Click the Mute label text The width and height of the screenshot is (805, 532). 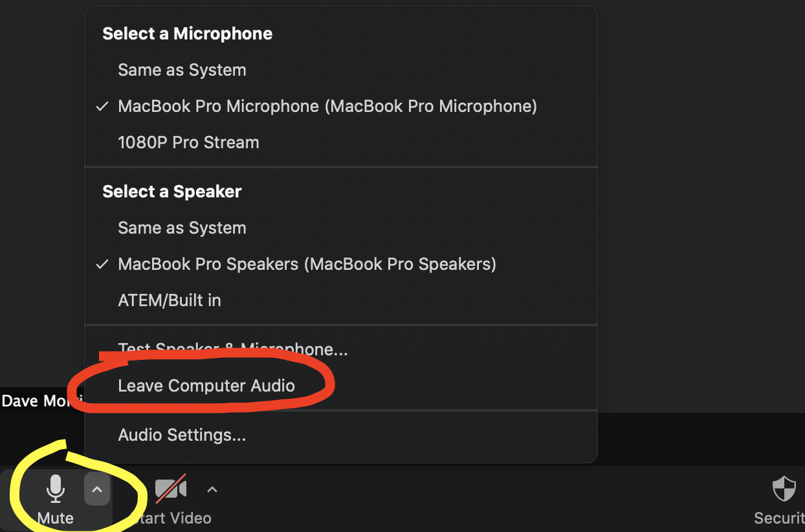coord(56,518)
